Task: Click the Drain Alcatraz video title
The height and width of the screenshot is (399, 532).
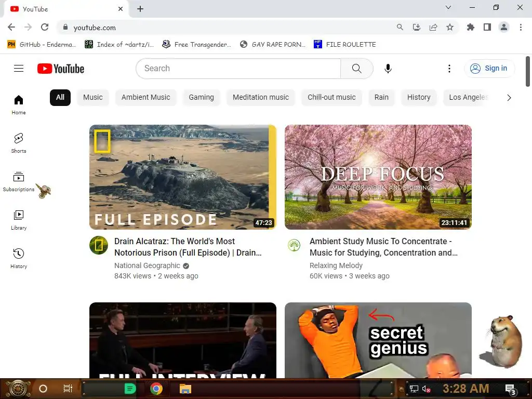Action: pos(188,247)
